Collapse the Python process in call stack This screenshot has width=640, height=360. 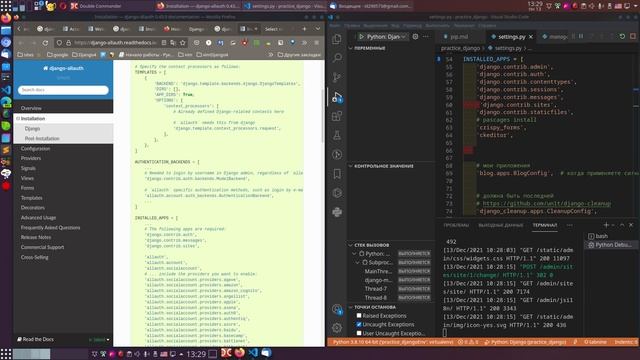[x=354, y=254]
